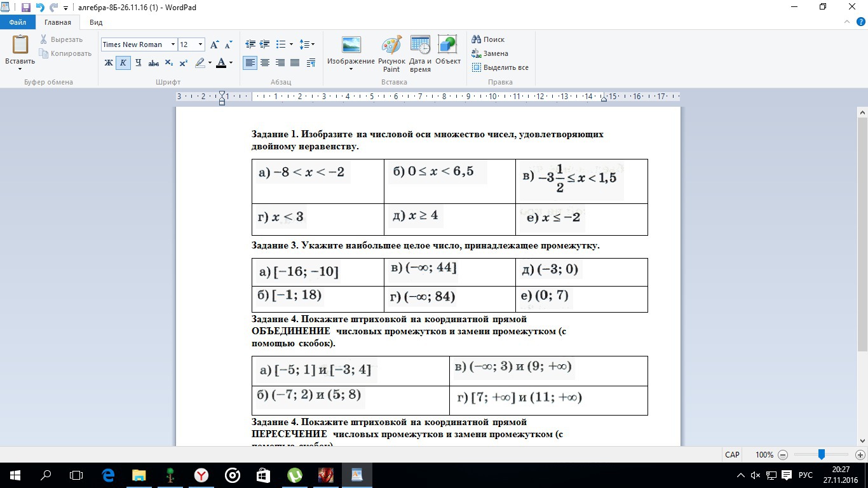Viewport: 868px width, 488px height.
Task: Open the Customize Quick Access Toolbar dropdown
Action: point(65,8)
